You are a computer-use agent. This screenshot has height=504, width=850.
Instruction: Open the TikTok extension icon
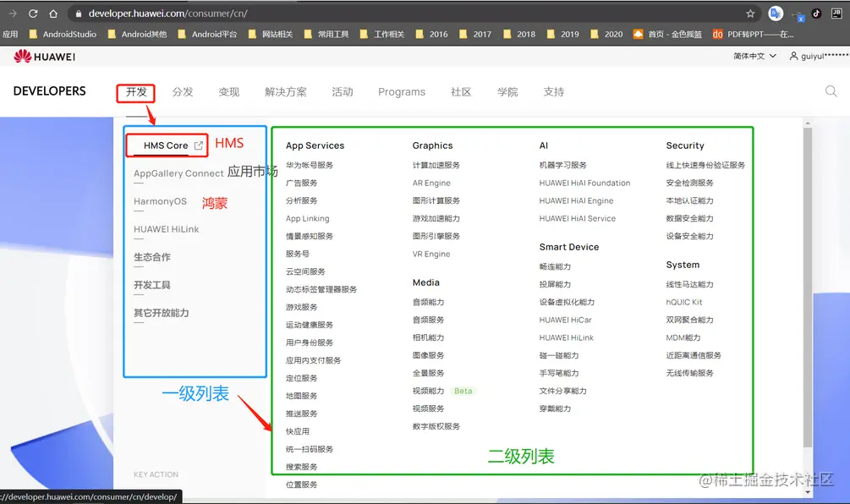816,14
